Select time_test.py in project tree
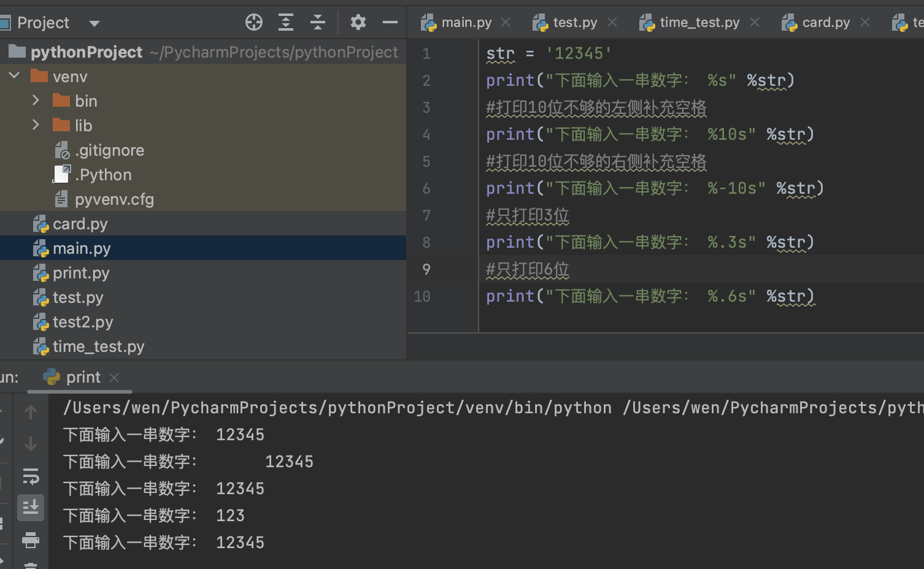 (203, 346)
